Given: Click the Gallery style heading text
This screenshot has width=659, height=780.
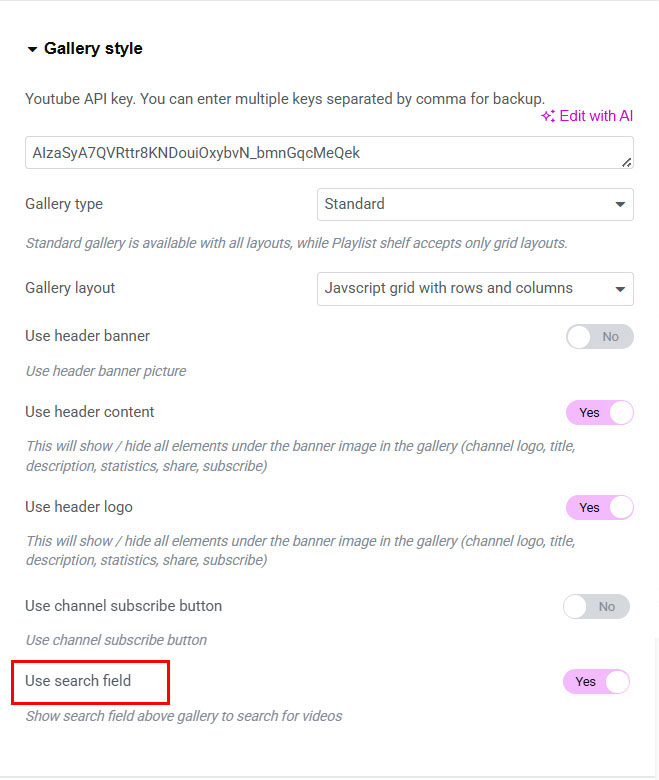Looking at the screenshot, I should pos(93,49).
